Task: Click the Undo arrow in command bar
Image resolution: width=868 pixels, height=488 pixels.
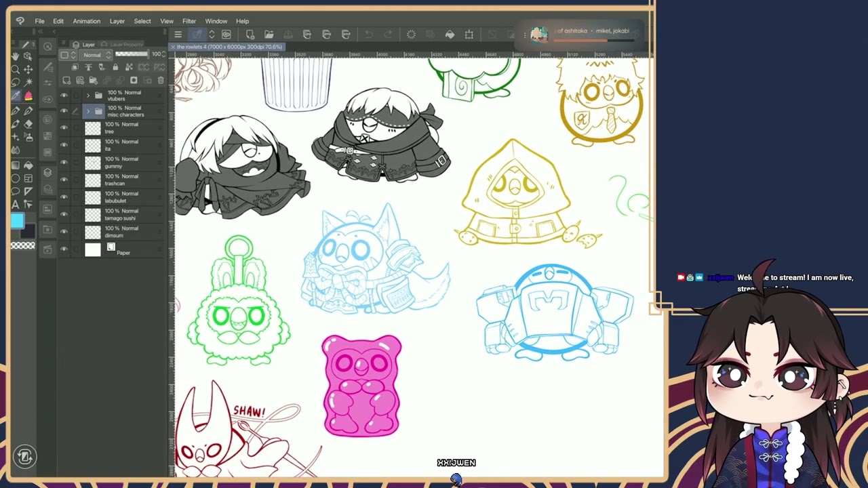Action: pyautogui.click(x=368, y=35)
